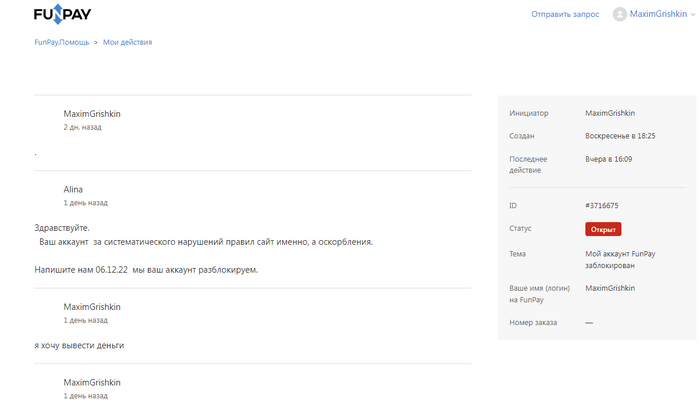Click the breadcrumb separator arrow
This screenshot has width=700, height=407.
point(96,42)
